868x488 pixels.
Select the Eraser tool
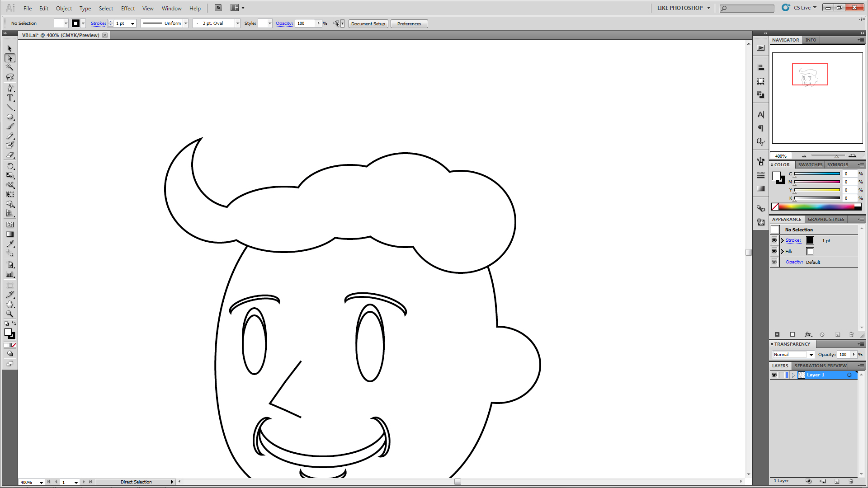(9, 155)
